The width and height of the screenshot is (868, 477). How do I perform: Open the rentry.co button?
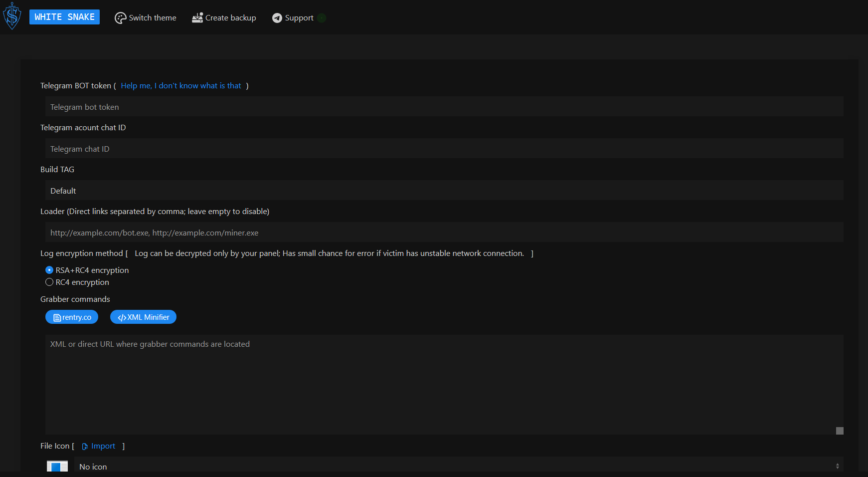(x=72, y=317)
